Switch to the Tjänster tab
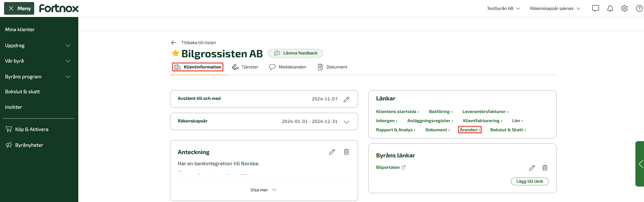The image size is (644, 202). click(245, 67)
